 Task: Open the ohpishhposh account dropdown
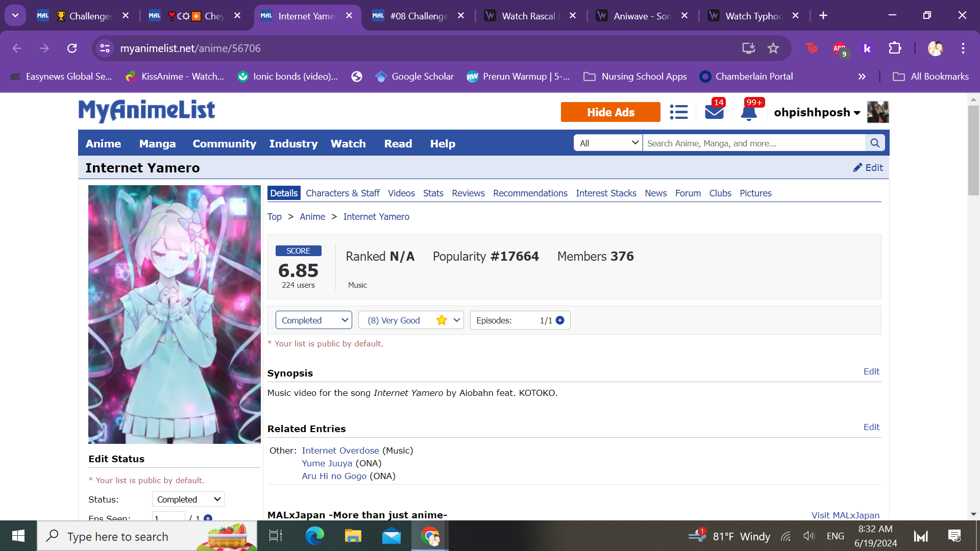[817, 112]
